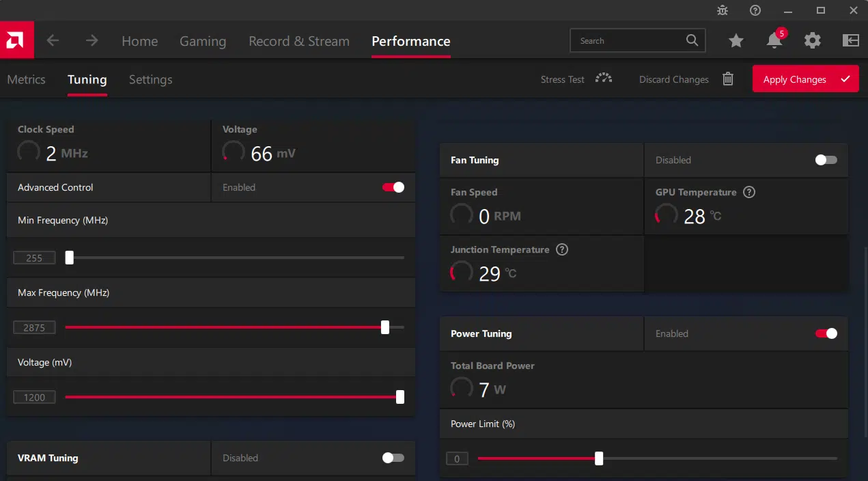The height and width of the screenshot is (481, 868).
Task: Click the Total Board Power 7 W reading
Action: point(492,390)
